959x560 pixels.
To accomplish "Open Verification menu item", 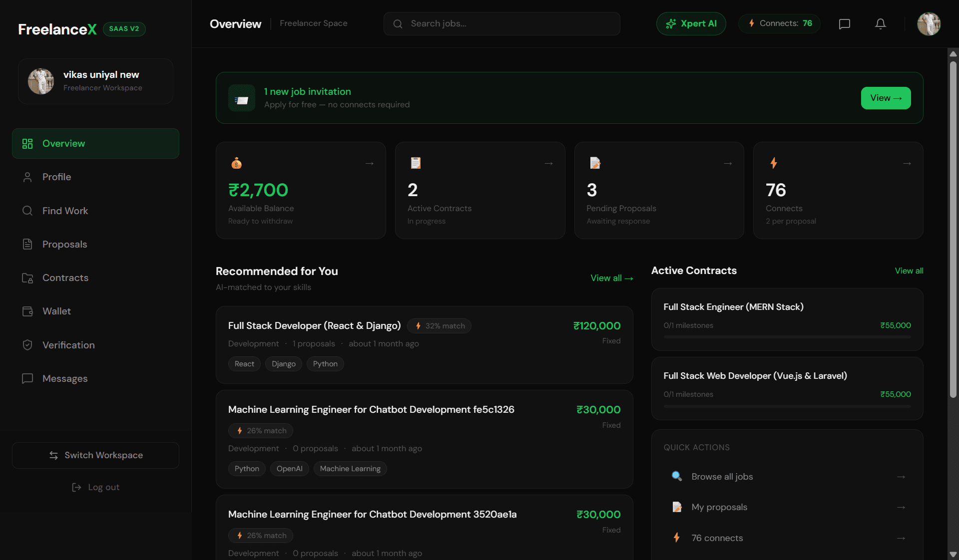I will pos(95,345).
